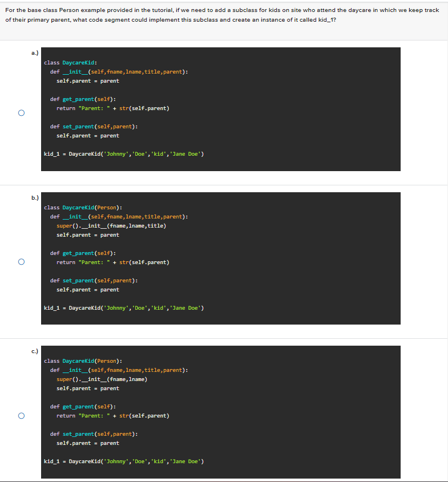The height and width of the screenshot is (482, 448).
Task: Click the option label c.)
Action: tap(35, 351)
